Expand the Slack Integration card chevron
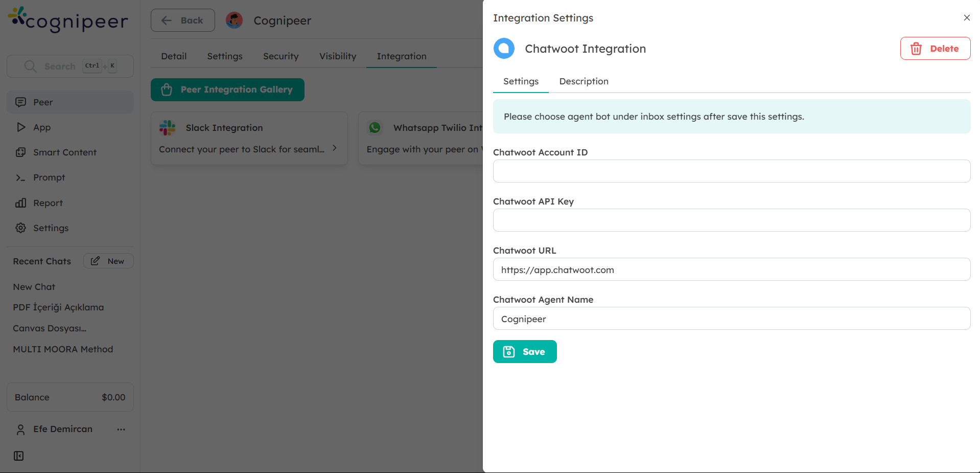This screenshot has width=980, height=473. pos(335,148)
